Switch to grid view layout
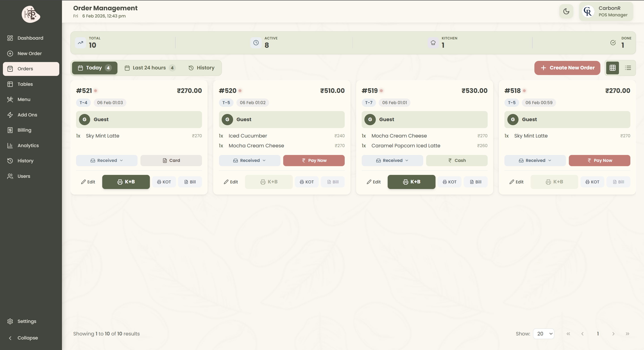 612,68
